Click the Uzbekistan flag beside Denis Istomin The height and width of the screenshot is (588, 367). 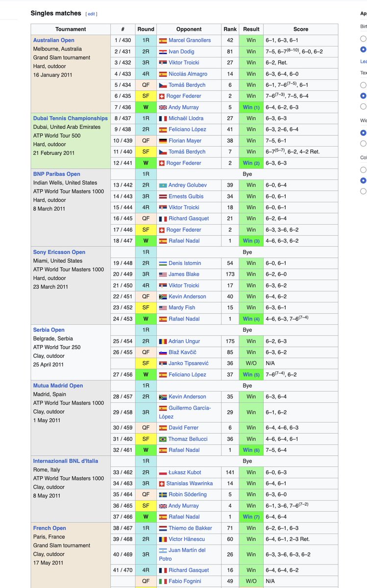(163, 263)
